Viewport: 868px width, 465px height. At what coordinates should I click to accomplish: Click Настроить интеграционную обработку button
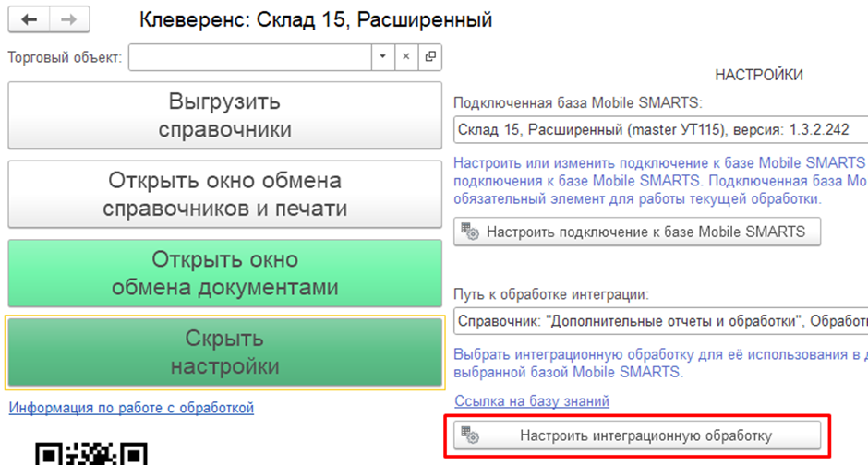(637, 435)
